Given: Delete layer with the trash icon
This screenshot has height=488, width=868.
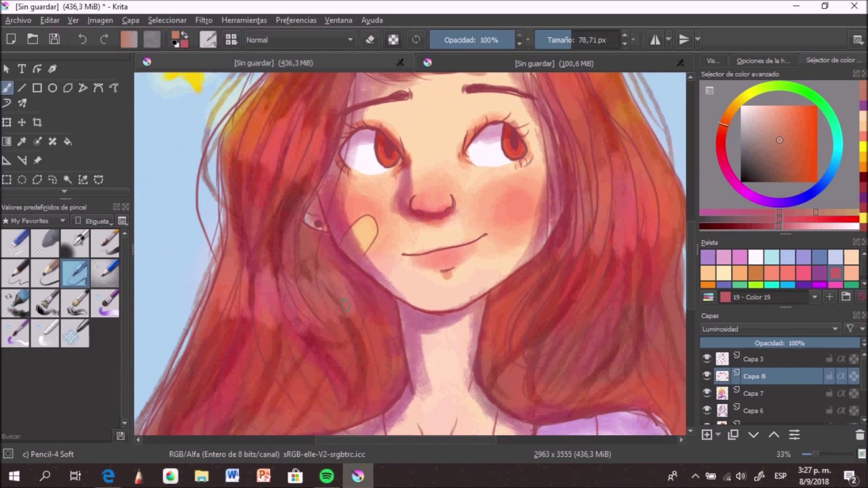Looking at the screenshot, I should 860,435.
